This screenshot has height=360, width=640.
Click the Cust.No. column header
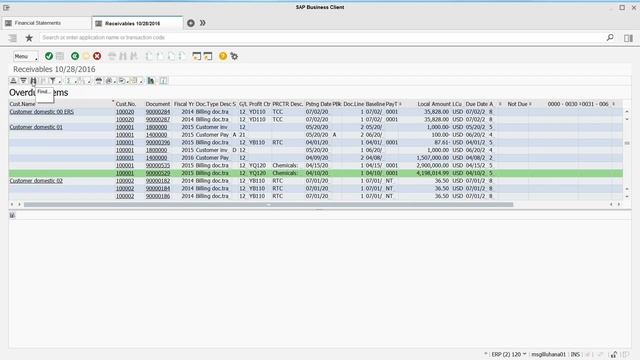pyautogui.click(x=126, y=104)
